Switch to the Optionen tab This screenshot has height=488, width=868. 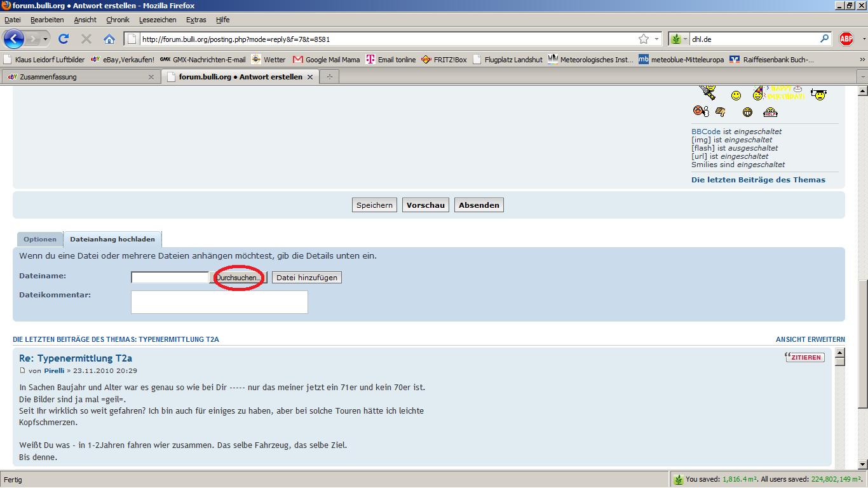[40, 240]
